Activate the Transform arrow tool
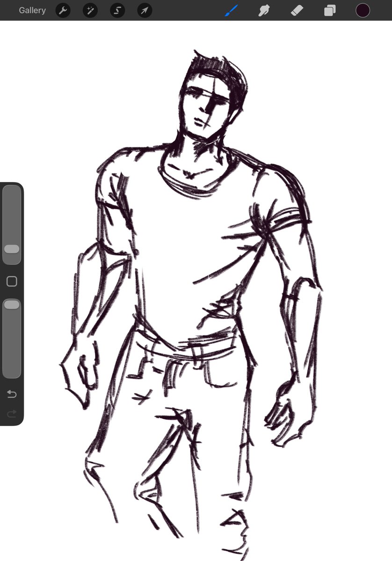392x561 pixels. [x=145, y=10]
